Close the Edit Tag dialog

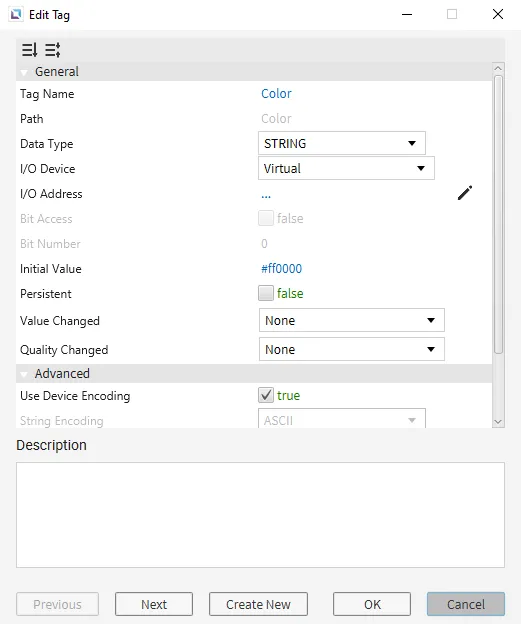tap(498, 15)
